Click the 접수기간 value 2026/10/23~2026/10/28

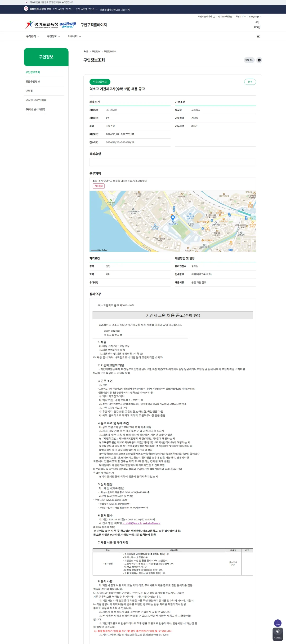click(x=120, y=143)
